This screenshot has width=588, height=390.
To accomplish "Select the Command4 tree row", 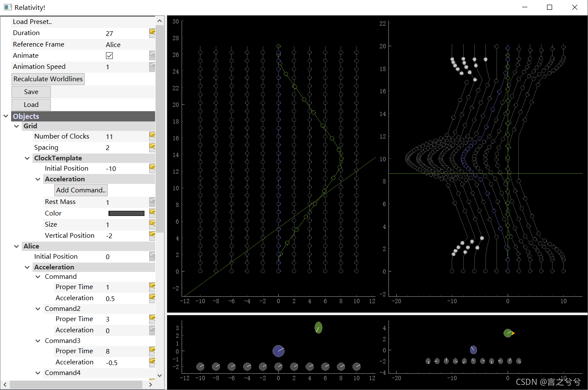I will tap(99, 373).
